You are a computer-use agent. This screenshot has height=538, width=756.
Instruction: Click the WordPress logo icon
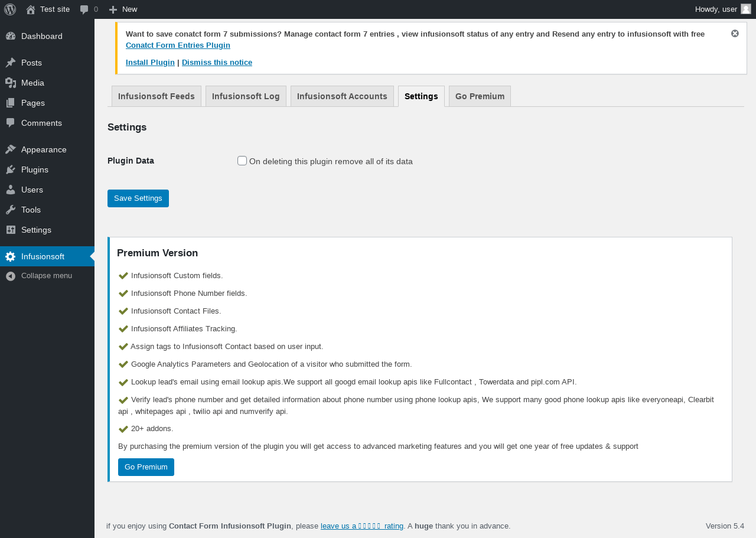pos(10,9)
